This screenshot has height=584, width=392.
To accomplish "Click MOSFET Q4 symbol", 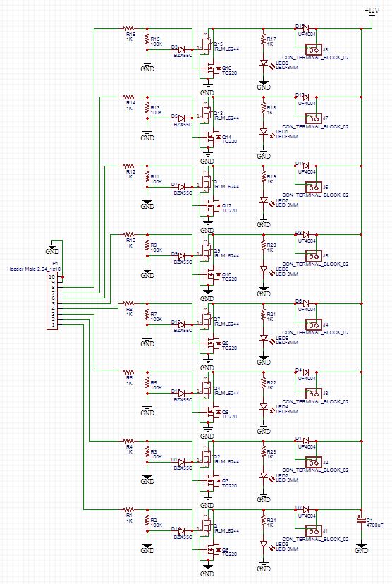I will 205,388.
